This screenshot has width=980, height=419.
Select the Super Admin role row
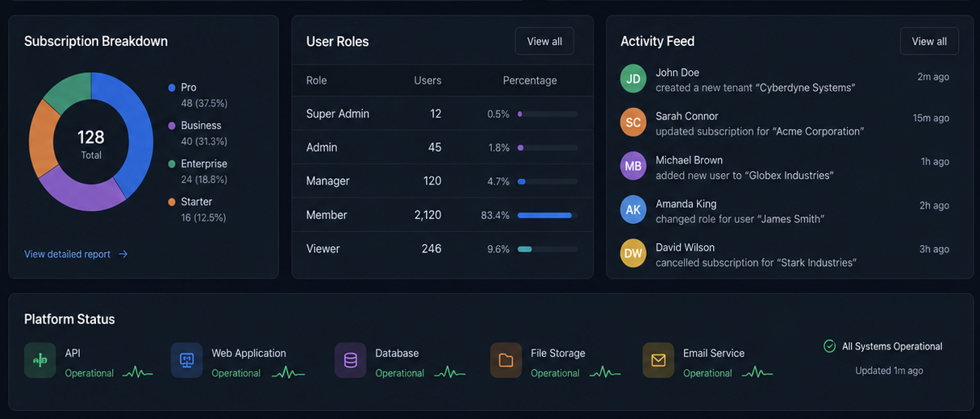pos(442,114)
